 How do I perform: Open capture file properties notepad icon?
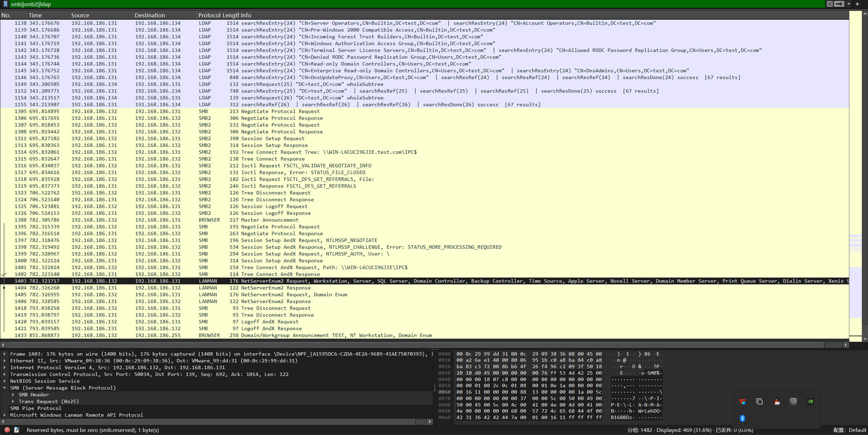click(x=16, y=430)
